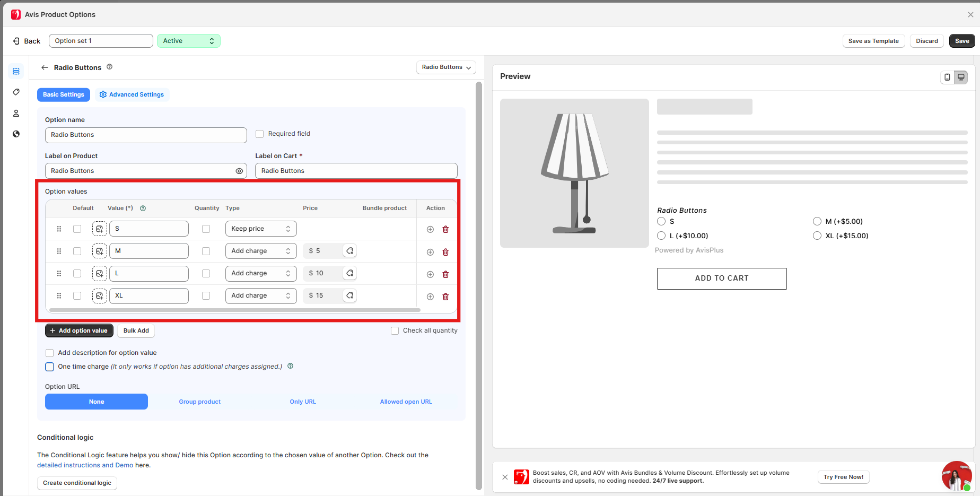Open the Radio Buttons option type dropdown
This screenshot has width=980, height=496.
(x=446, y=67)
